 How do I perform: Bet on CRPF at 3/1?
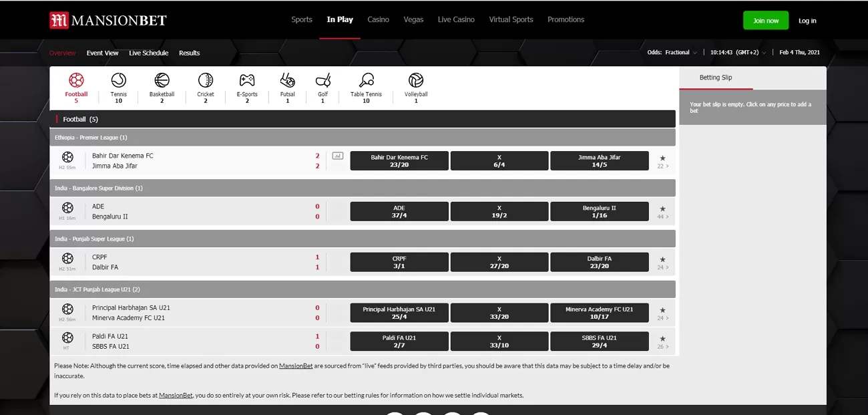click(399, 262)
